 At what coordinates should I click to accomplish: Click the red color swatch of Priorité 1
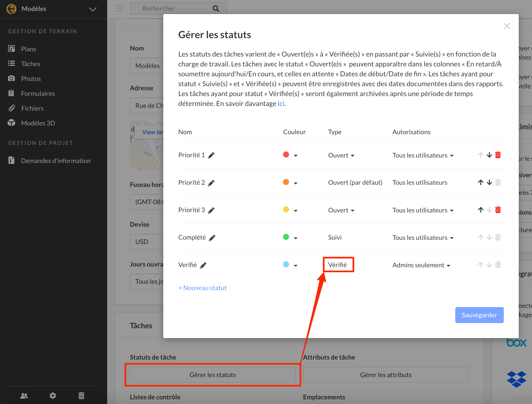click(x=286, y=155)
